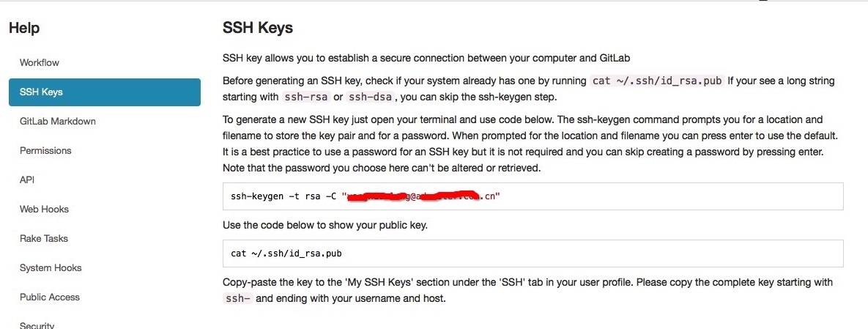Click inside the ssh-keygen command code block
Viewport: 868px width, 329px height.
click(x=533, y=196)
